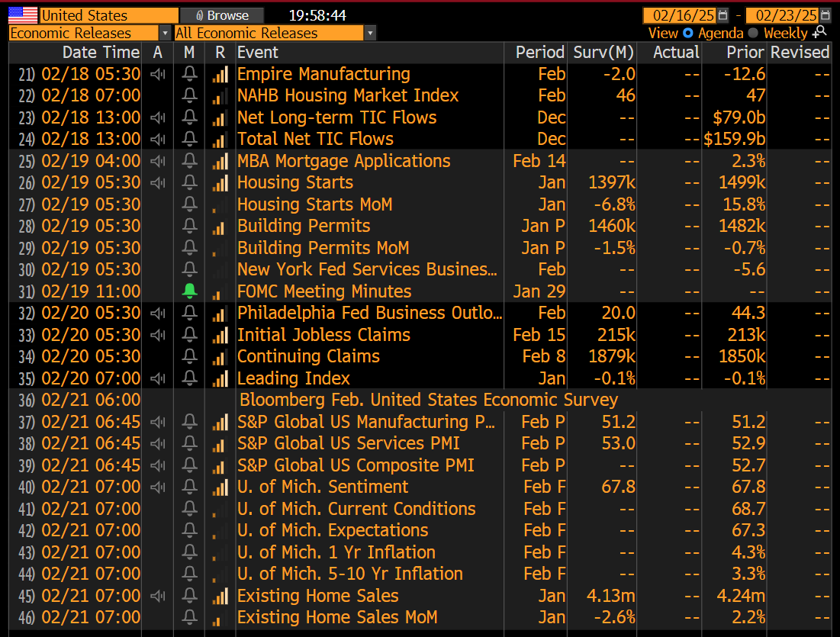Toggle alert bell for Continuing Claims
Screen dimensions: 840x637
(x=189, y=356)
